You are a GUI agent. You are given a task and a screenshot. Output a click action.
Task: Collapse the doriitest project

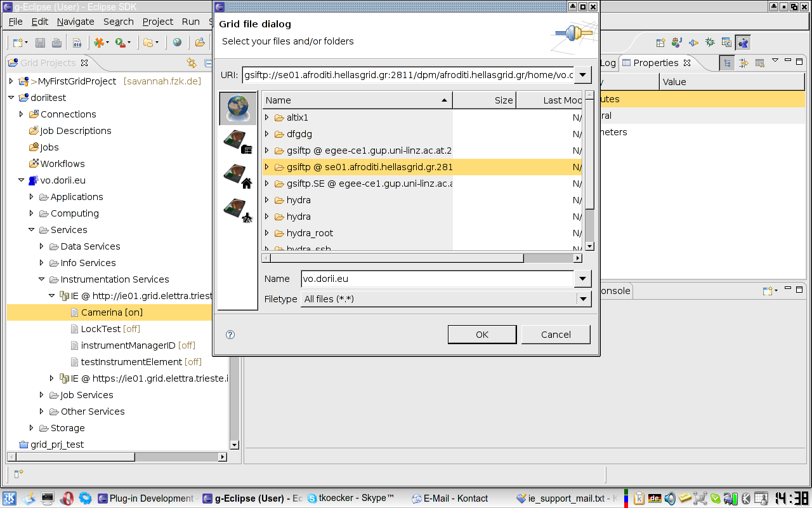pyautogui.click(x=11, y=98)
